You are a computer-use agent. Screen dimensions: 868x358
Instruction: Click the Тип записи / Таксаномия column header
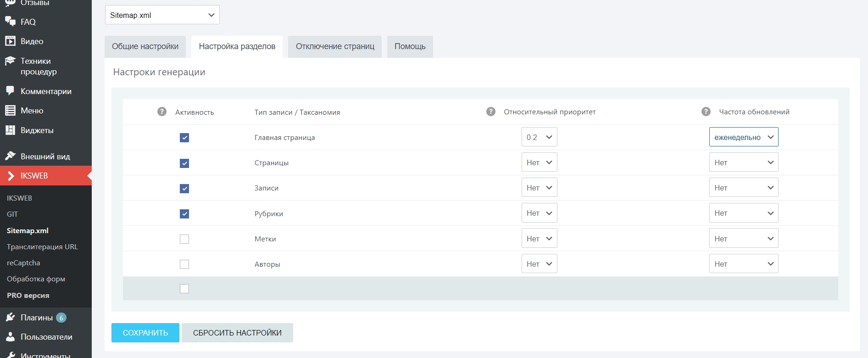click(x=297, y=112)
